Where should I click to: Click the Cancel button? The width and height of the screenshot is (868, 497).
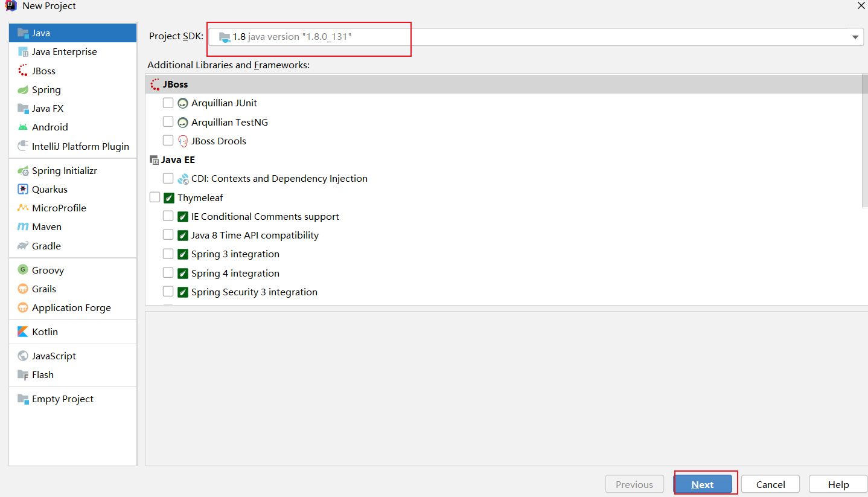click(770, 484)
